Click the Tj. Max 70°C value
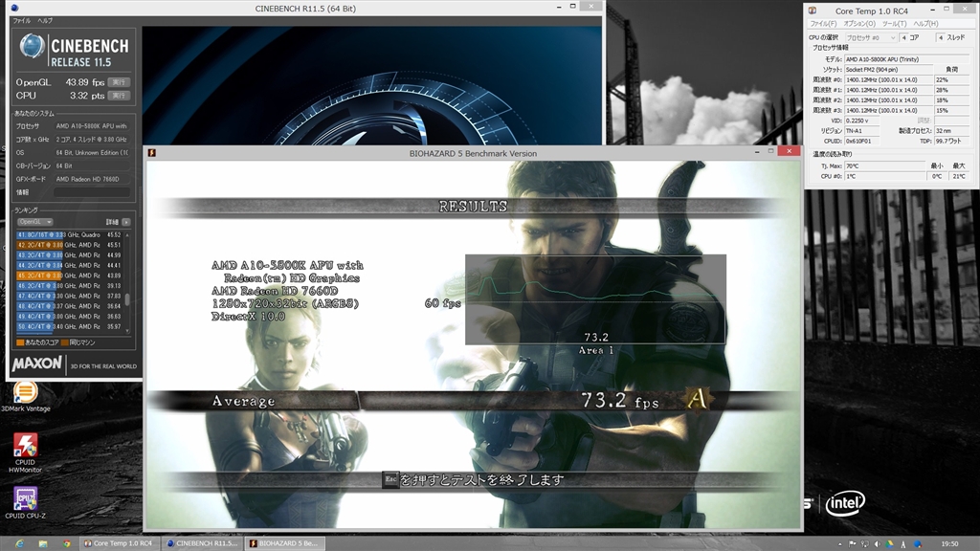This screenshot has width=980, height=551. click(884, 166)
